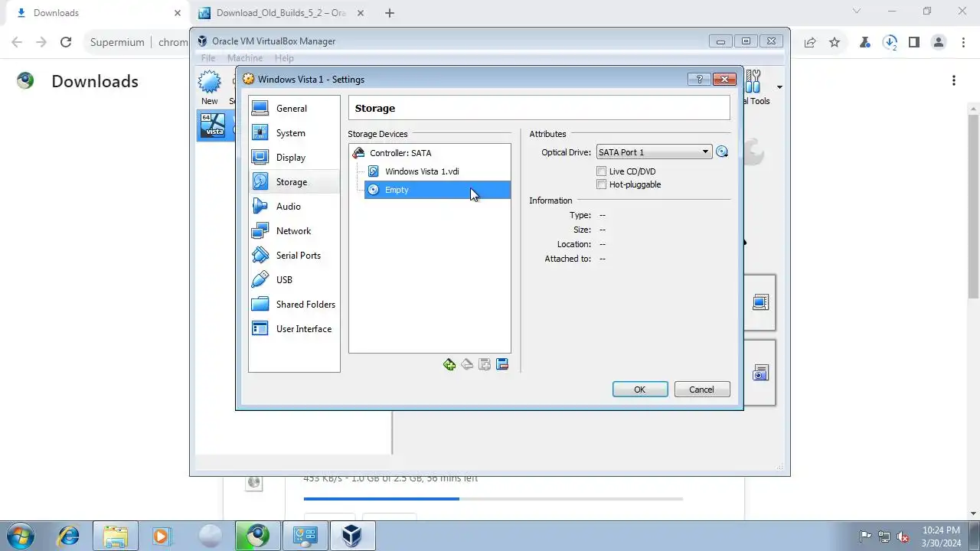Open the browser side panel icon
Viewport: 980px width, 551px height.
click(914, 42)
